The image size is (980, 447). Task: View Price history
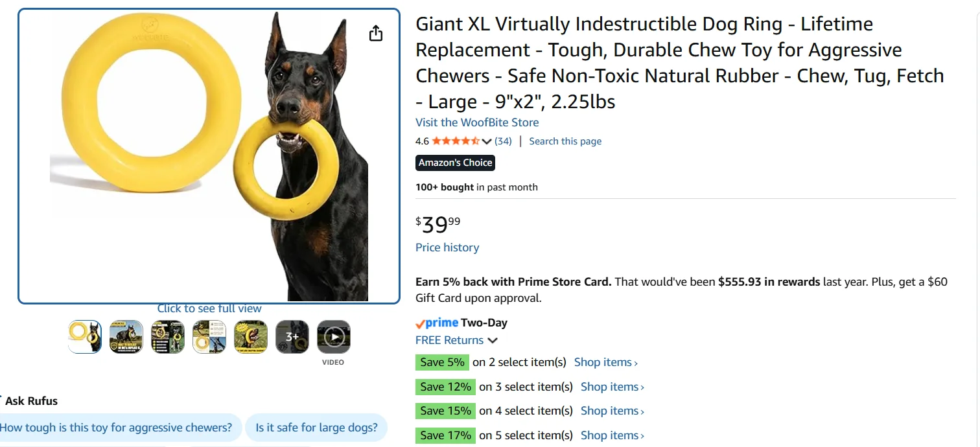pos(447,247)
